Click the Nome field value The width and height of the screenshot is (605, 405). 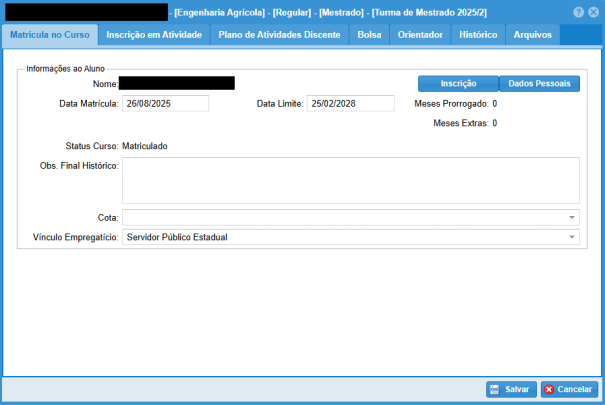click(x=176, y=83)
